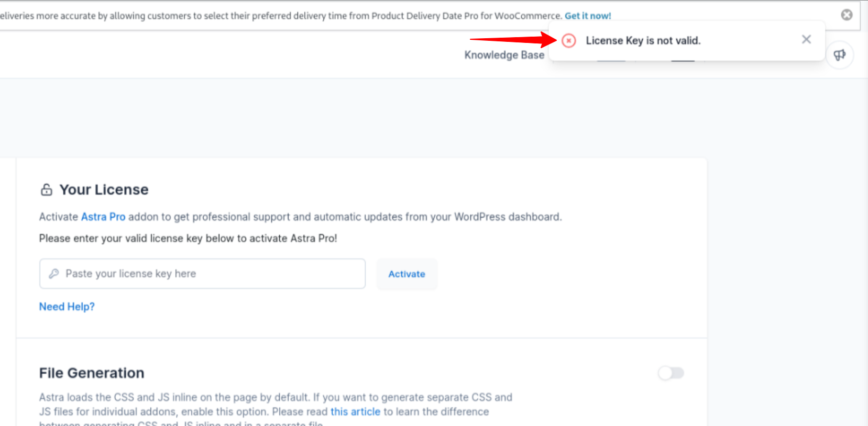Open the What's New megaphone icon

[840, 55]
